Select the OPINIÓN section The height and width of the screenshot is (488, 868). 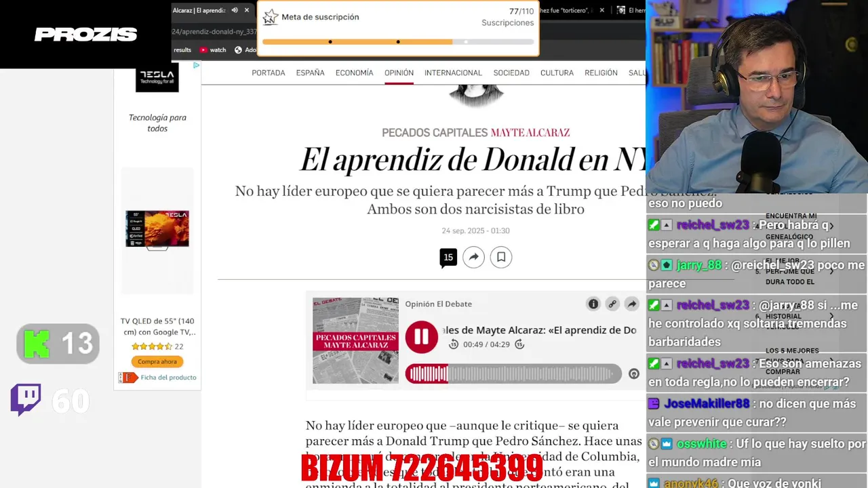click(x=399, y=73)
